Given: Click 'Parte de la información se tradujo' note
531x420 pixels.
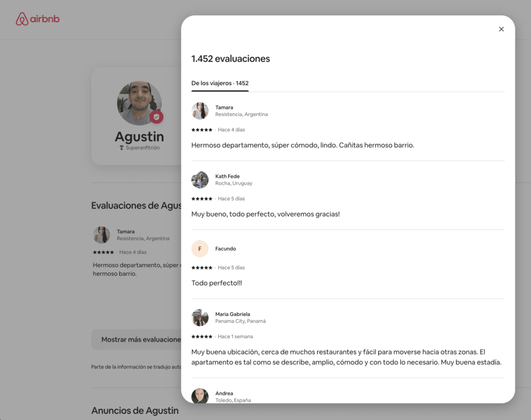Looking at the screenshot, I should [136, 367].
